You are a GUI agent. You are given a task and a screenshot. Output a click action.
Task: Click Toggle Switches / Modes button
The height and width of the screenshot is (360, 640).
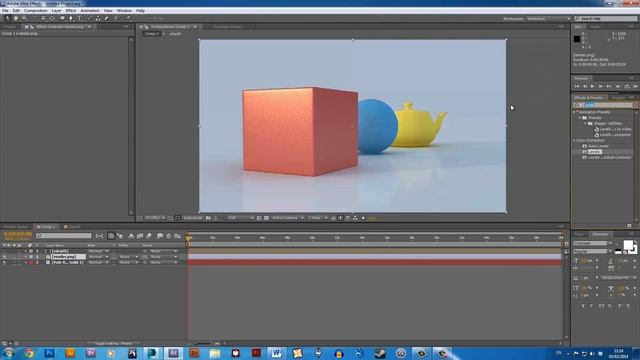click(113, 344)
